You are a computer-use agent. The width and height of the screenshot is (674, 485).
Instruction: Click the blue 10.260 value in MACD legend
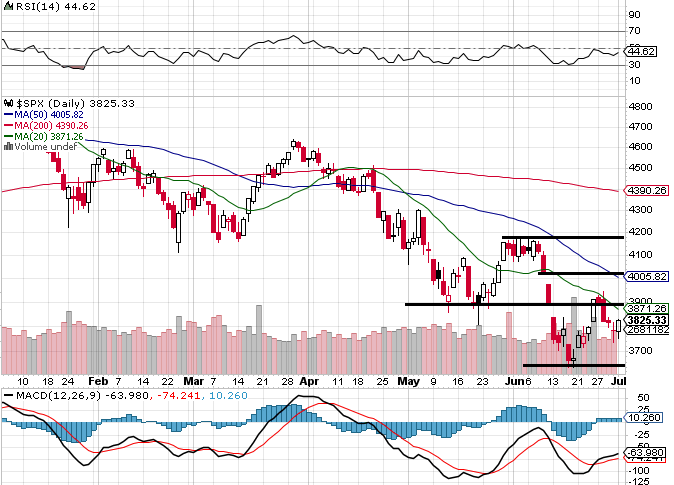pyautogui.click(x=228, y=395)
